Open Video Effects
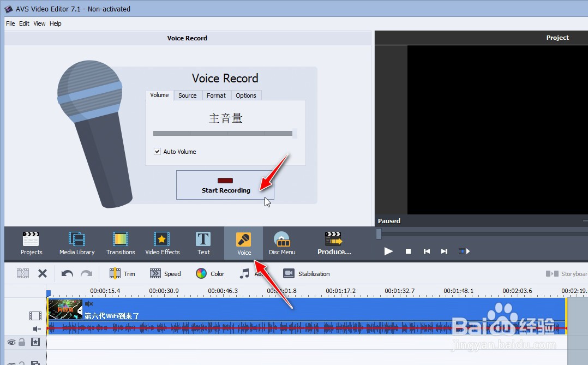588x365 pixels. 163,243
